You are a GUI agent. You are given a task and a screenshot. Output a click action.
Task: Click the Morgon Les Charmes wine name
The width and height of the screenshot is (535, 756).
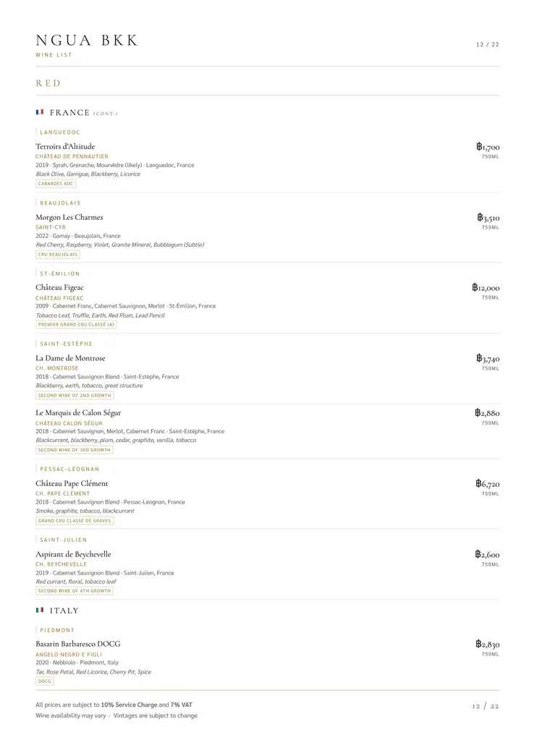pos(69,217)
